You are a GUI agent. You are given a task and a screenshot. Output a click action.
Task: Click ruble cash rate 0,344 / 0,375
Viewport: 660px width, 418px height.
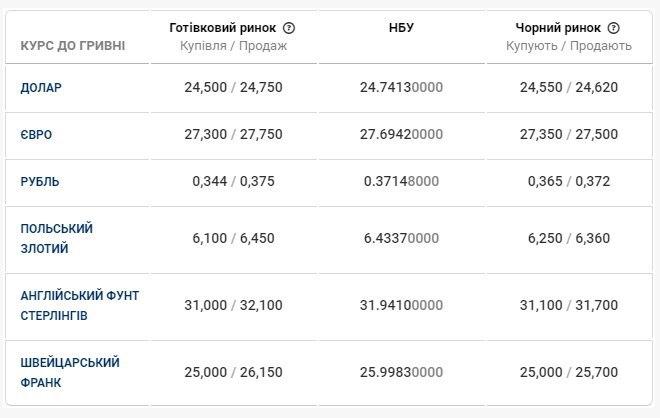click(x=233, y=182)
